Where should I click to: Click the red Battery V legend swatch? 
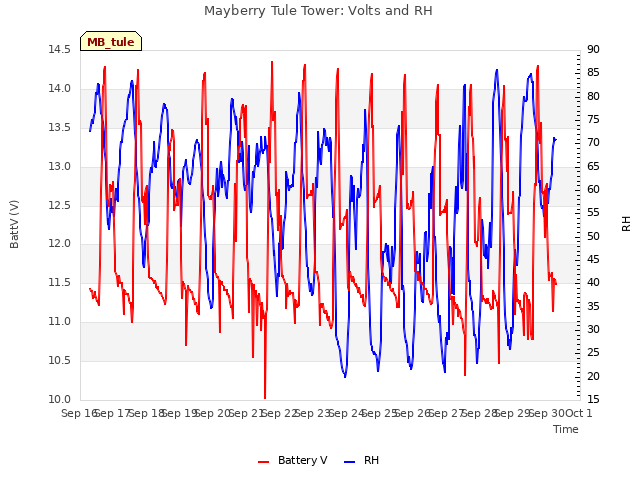point(264,462)
